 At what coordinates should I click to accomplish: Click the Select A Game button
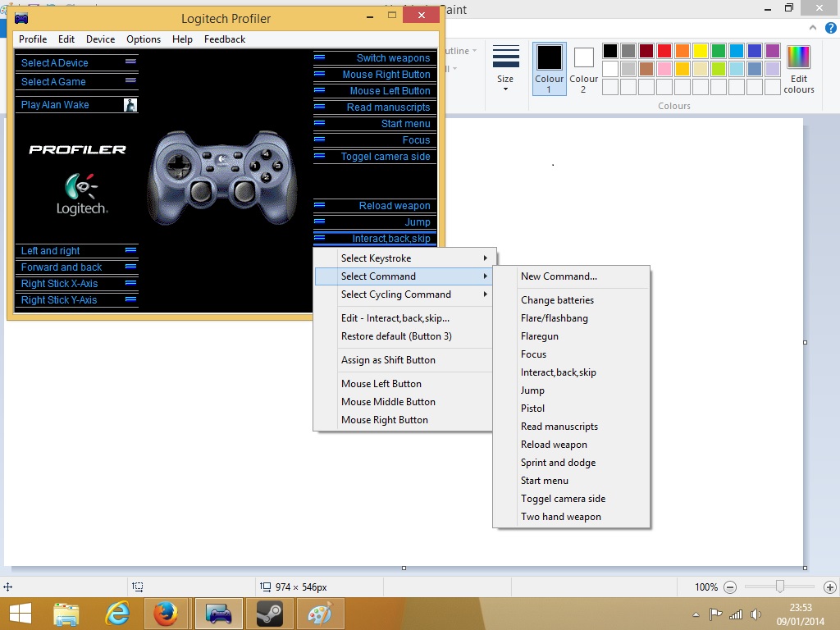(76, 81)
